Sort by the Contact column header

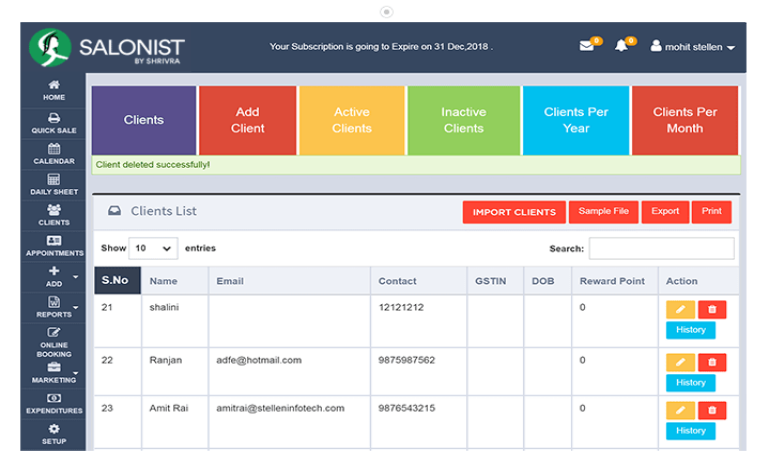(418, 281)
